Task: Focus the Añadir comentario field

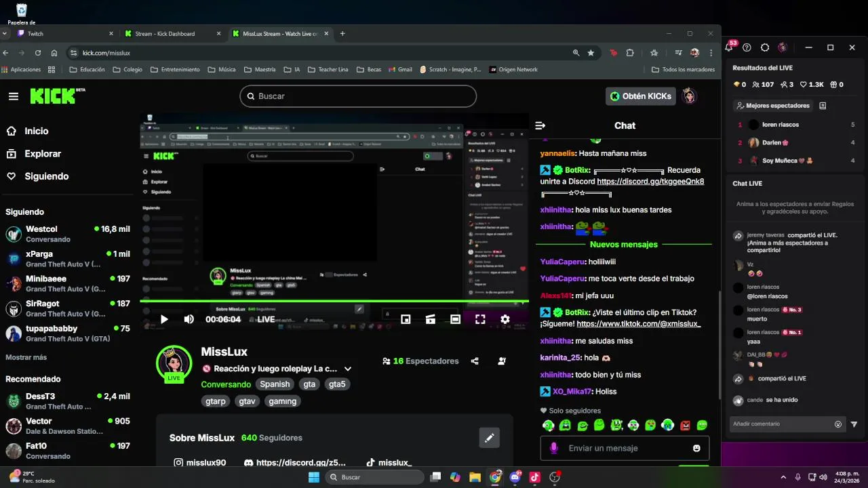Action: click(787, 424)
